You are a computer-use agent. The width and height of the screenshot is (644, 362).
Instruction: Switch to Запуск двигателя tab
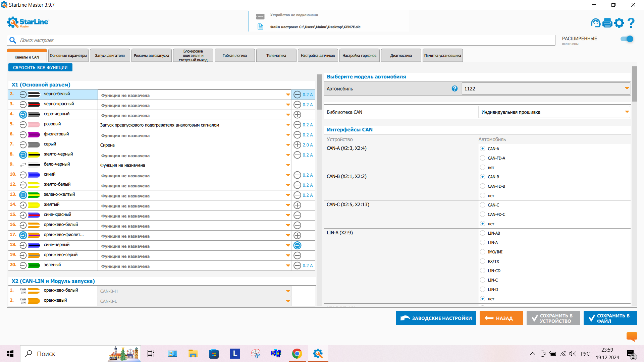[110, 56]
